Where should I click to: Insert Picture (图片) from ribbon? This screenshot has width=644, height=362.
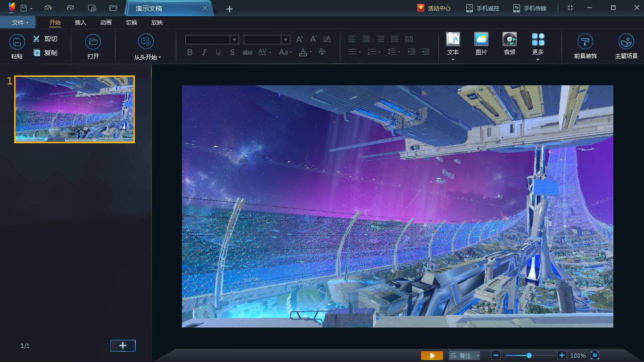[481, 43]
